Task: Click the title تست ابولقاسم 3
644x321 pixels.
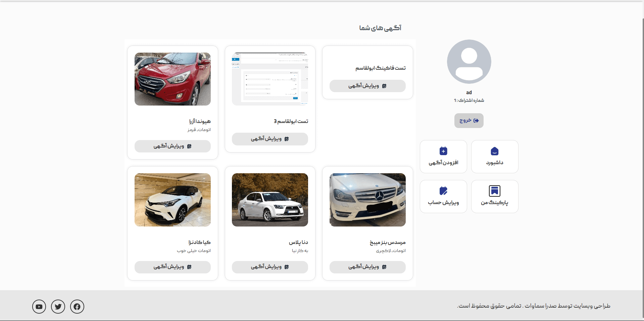Action: [x=291, y=121]
